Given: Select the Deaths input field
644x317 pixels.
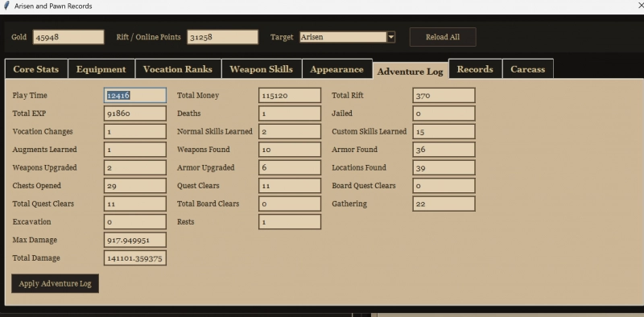Looking at the screenshot, I should coord(290,113).
